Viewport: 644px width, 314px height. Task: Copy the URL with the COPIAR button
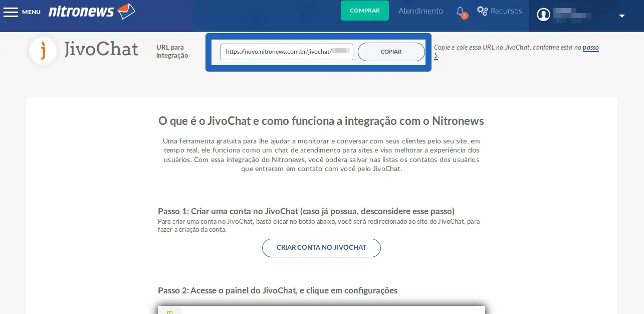pos(391,52)
